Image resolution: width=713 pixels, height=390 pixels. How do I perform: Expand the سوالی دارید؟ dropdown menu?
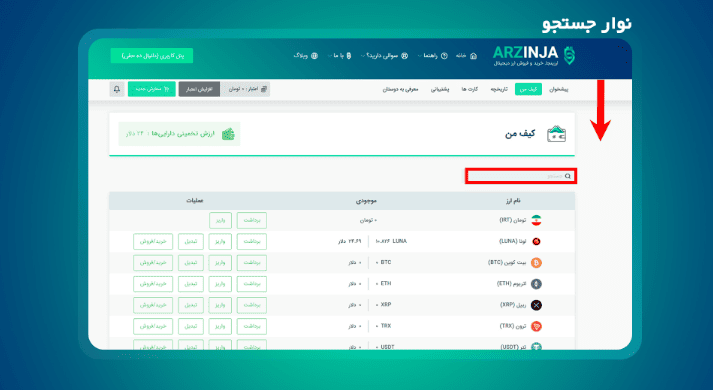pos(384,56)
